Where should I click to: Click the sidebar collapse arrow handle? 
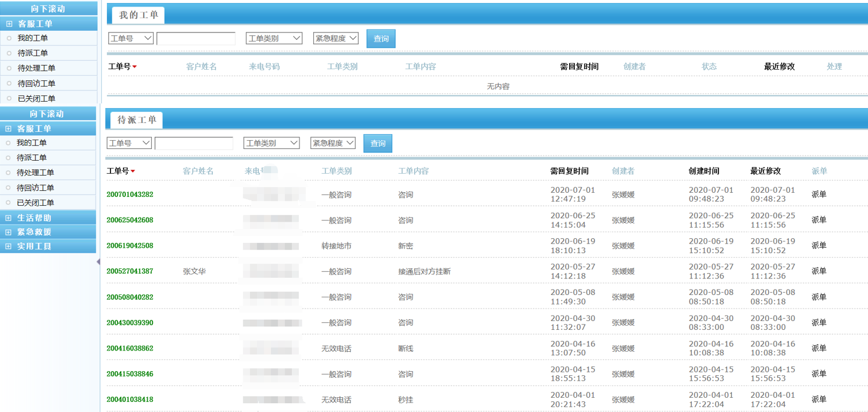(x=98, y=262)
